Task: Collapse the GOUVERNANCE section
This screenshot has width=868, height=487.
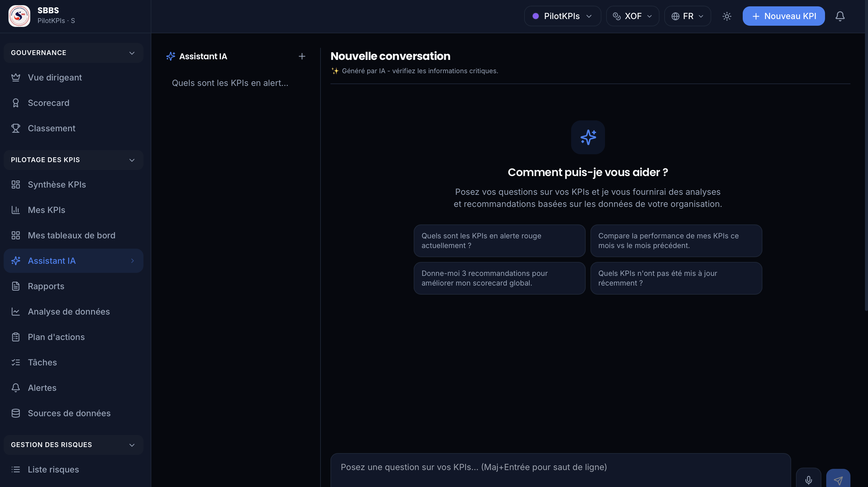Action: pos(74,53)
